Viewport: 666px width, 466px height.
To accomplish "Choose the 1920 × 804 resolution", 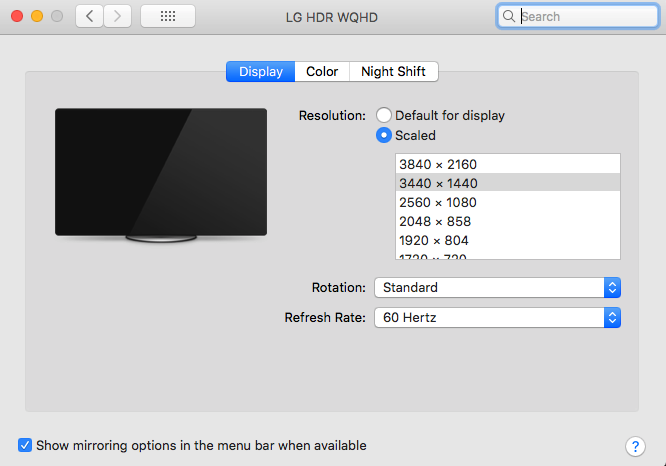I will point(508,240).
